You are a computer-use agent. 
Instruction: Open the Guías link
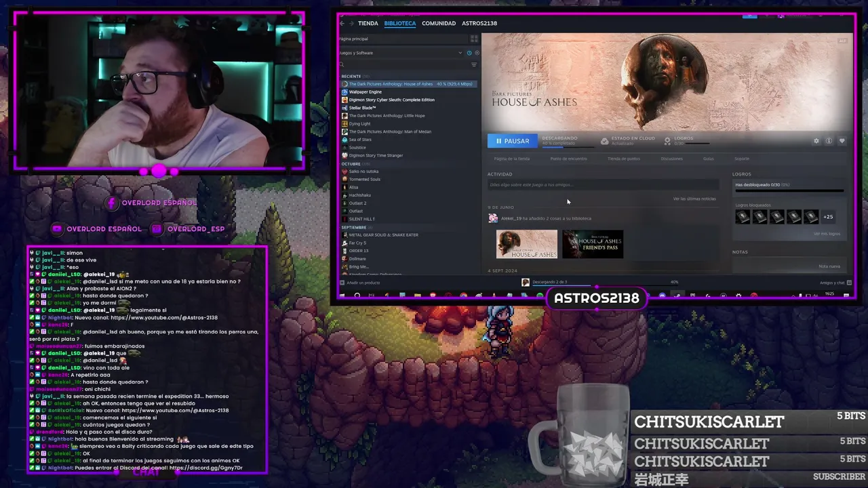pyautogui.click(x=708, y=159)
